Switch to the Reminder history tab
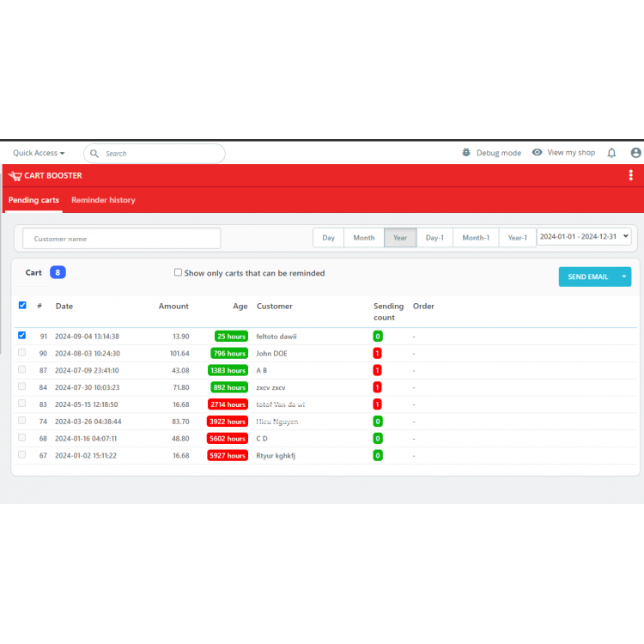 coord(103,200)
